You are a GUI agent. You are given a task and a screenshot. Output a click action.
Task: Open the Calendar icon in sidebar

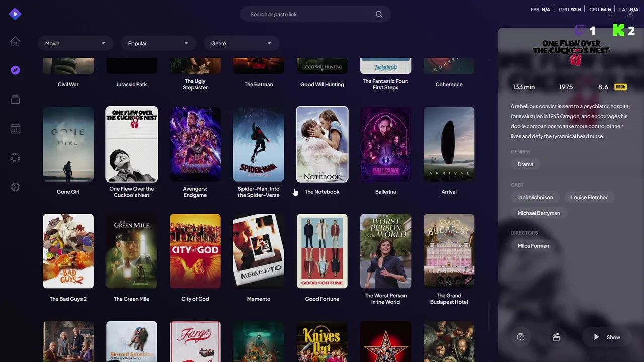(x=15, y=129)
